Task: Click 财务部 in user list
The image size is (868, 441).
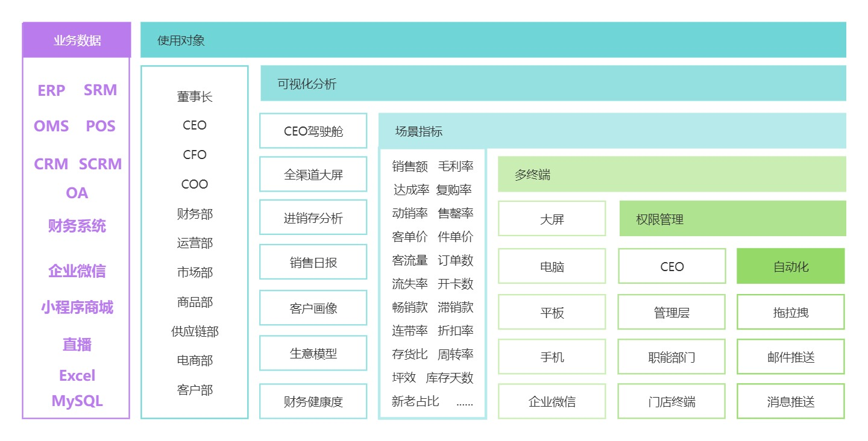Action: pos(195,214)
